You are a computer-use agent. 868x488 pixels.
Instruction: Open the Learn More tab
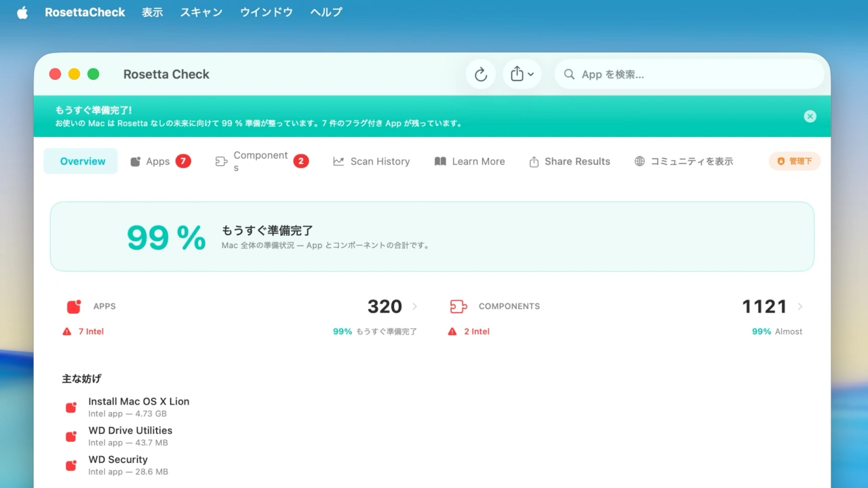pos(470,161)
